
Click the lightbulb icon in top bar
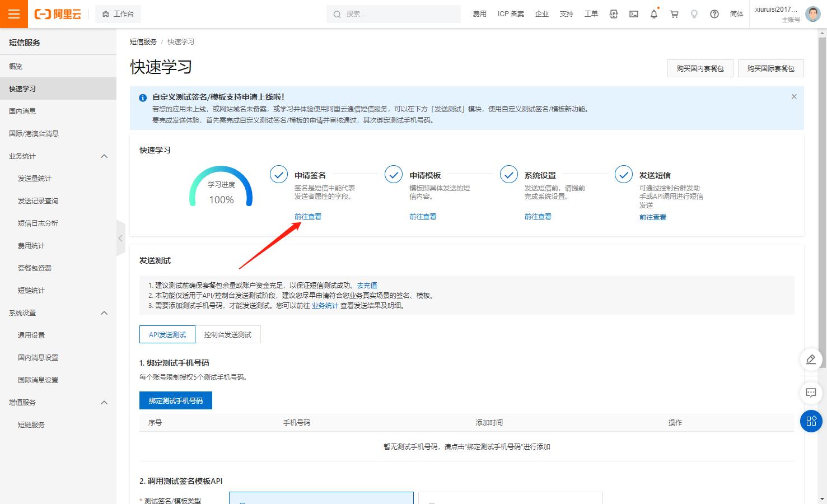click(x=694, y=13)
